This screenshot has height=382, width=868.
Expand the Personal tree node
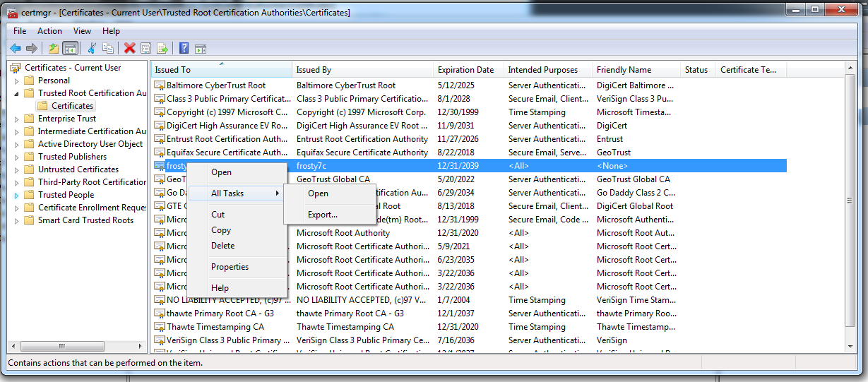(x=17, y=80)
